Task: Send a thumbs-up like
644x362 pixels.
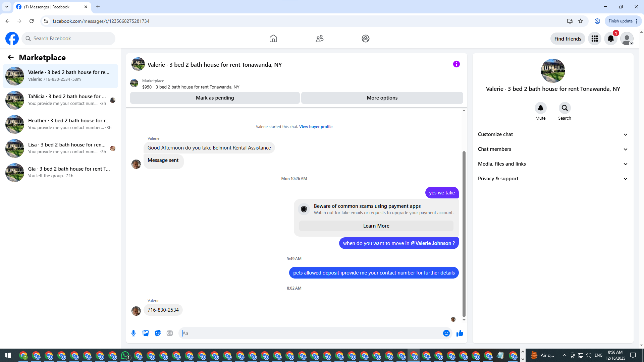Action: pyautogui.click(x=460, y=333)
